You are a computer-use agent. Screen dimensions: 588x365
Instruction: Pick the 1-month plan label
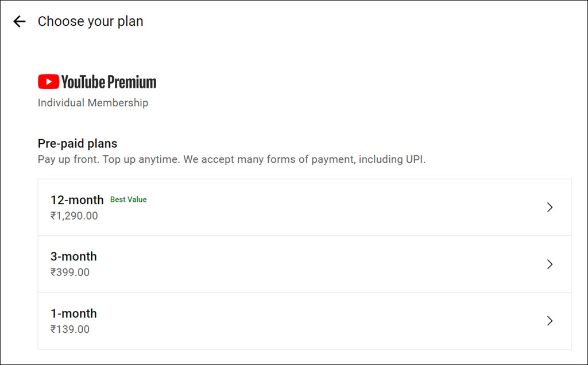[73, 314]
